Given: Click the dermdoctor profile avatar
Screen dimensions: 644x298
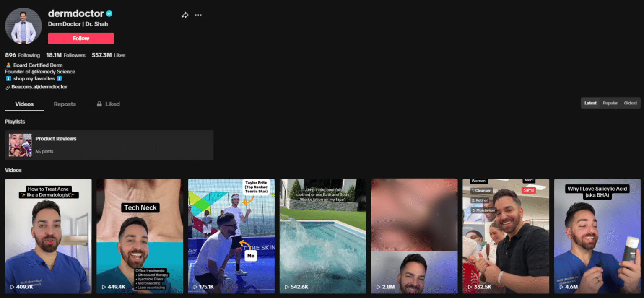Looking at the screenshot, I should (x=23, y=26).
